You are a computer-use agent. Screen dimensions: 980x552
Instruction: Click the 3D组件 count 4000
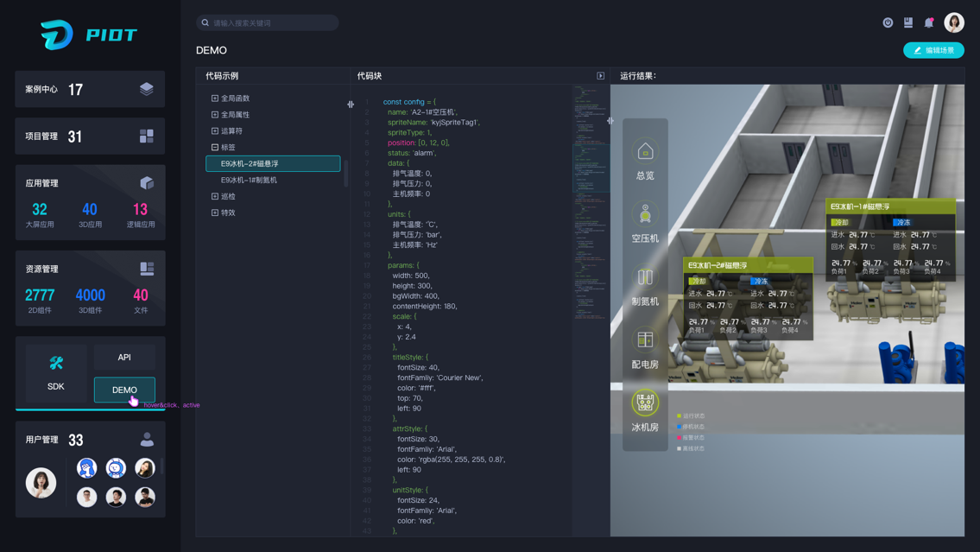click(90, 295)
